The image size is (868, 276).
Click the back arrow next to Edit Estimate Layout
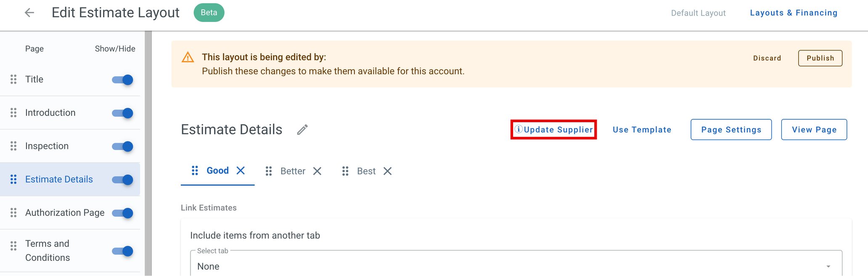click(x=29, y=13)
